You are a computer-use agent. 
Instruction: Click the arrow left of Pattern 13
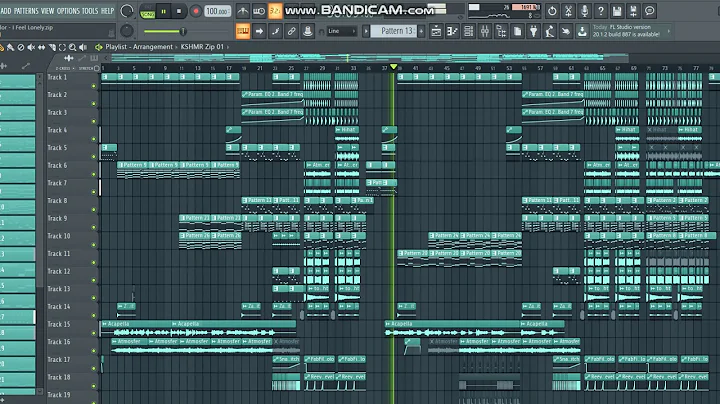(x=366, y=31)
